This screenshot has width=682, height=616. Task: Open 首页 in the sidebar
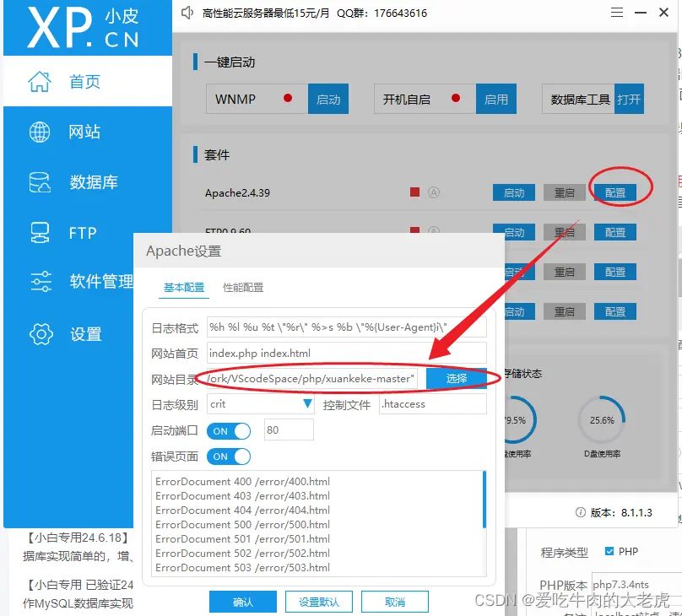pos(88,81)
